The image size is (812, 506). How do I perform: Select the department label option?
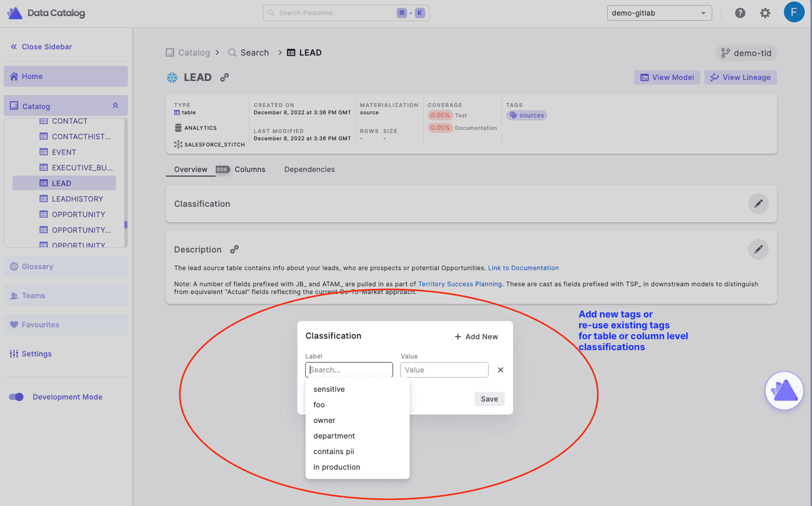point(358,436)
